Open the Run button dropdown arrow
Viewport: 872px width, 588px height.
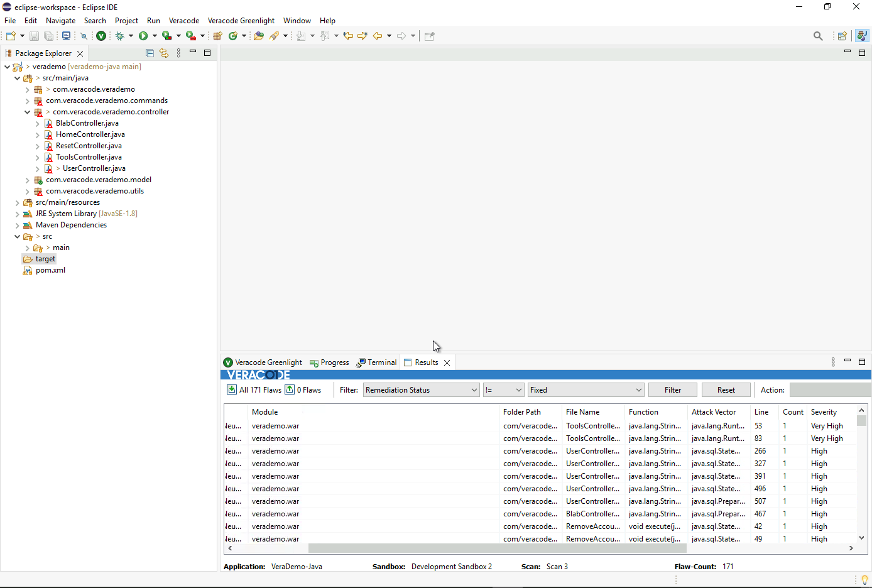[155, 36]
